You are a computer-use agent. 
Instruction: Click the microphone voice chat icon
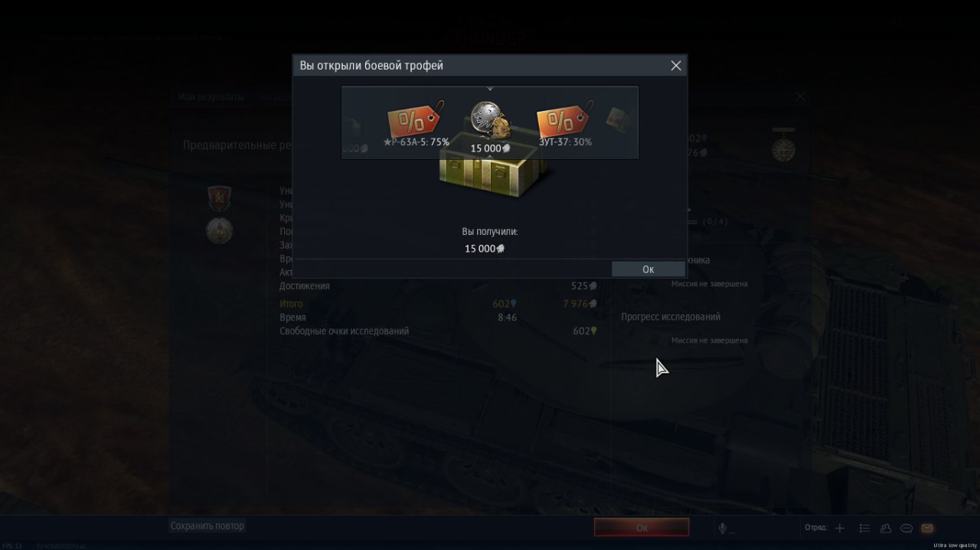[722, 528]
